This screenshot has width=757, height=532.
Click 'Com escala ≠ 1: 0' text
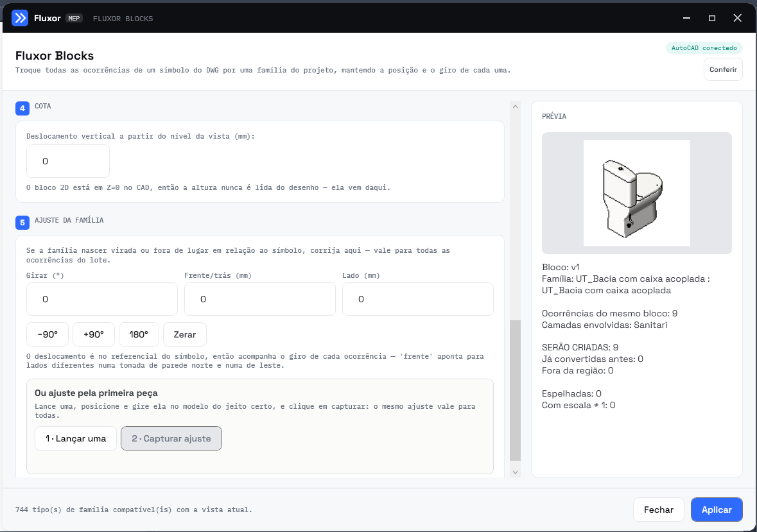pos(579,405)
